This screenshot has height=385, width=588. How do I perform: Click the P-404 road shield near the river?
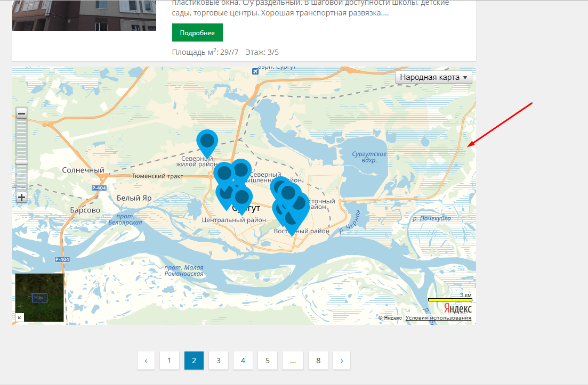(x=62, y=259)
